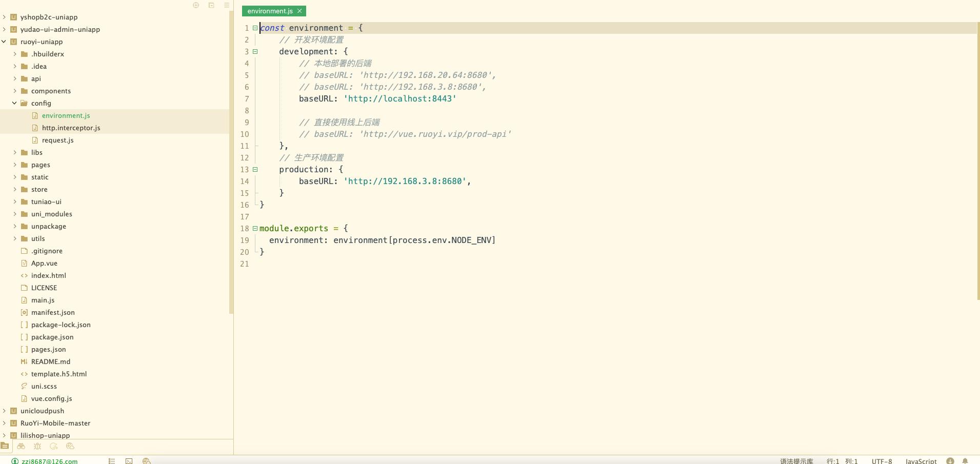
Task: Expand the pages folder
Action: pyautogui.click(x=15, y=165)
